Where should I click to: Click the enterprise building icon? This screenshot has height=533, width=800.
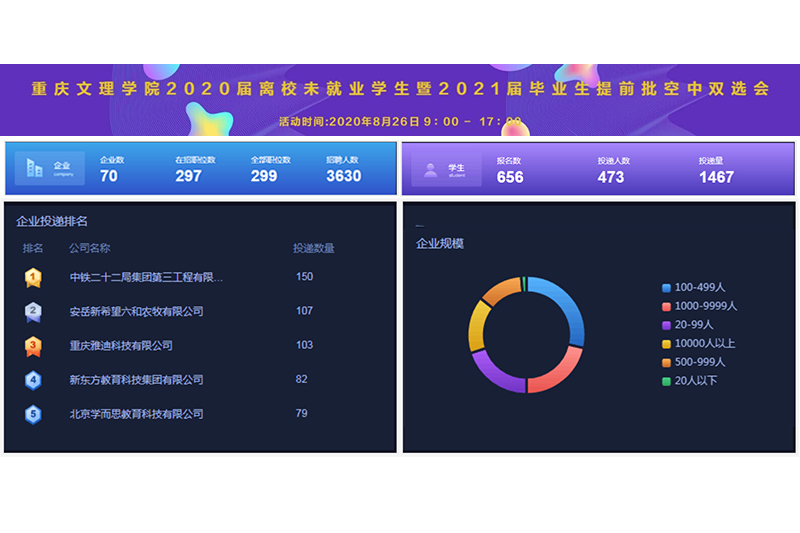click(x=35, y=169)
